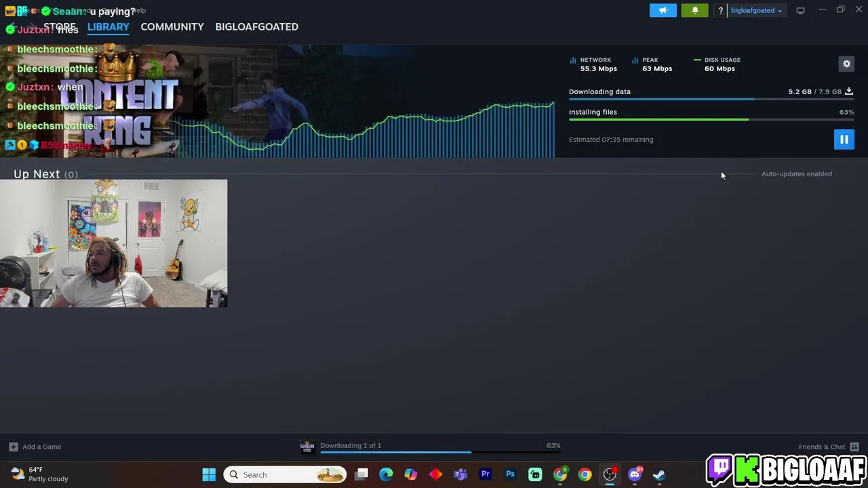
Task: Open Friends & Chat
Action: 822,447
